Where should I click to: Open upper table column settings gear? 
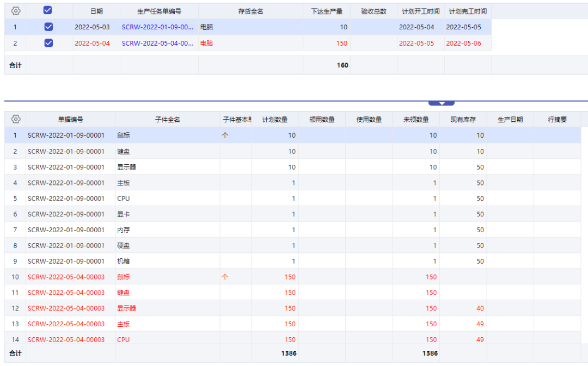[15, 11]
